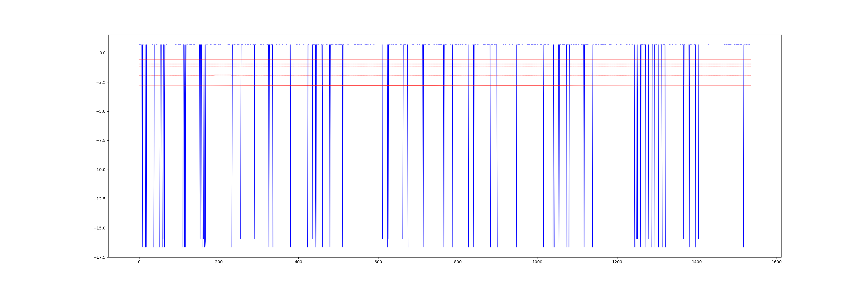
Task: Select the y-axis tick label −17.5
Action: (100, 258)
